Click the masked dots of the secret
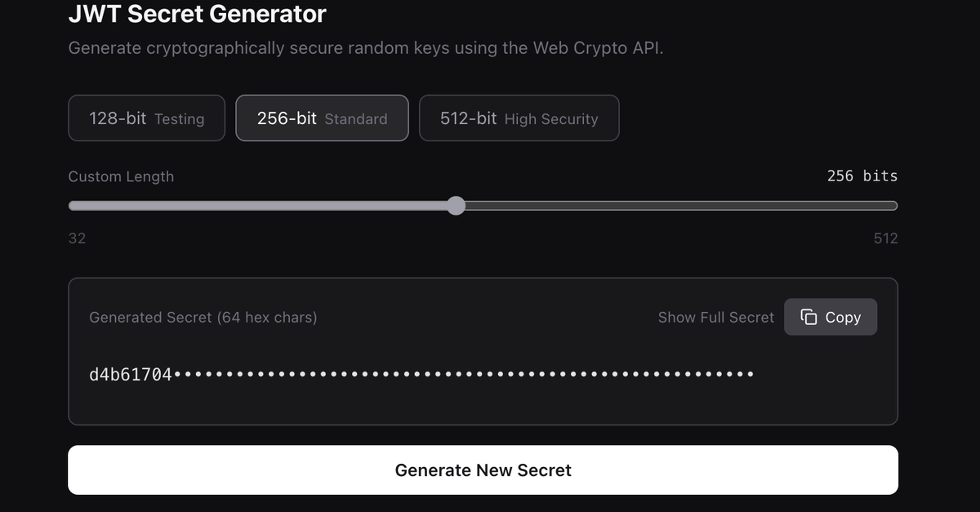The height and width of the screenshot is (512, 980). 464,375
